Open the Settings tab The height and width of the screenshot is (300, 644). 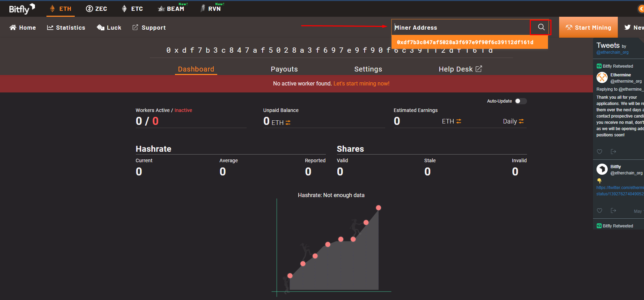[368, 69]
